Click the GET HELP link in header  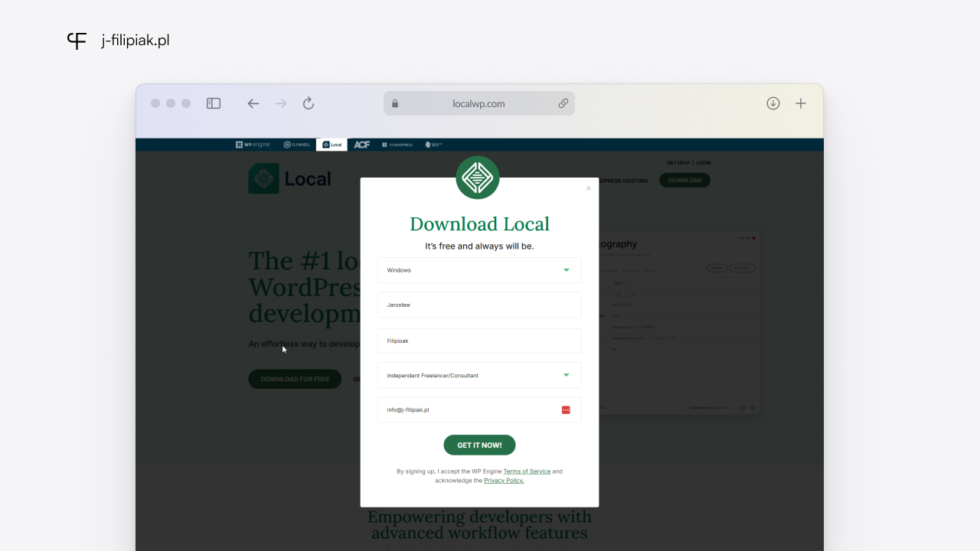click(x=678, y=163)
